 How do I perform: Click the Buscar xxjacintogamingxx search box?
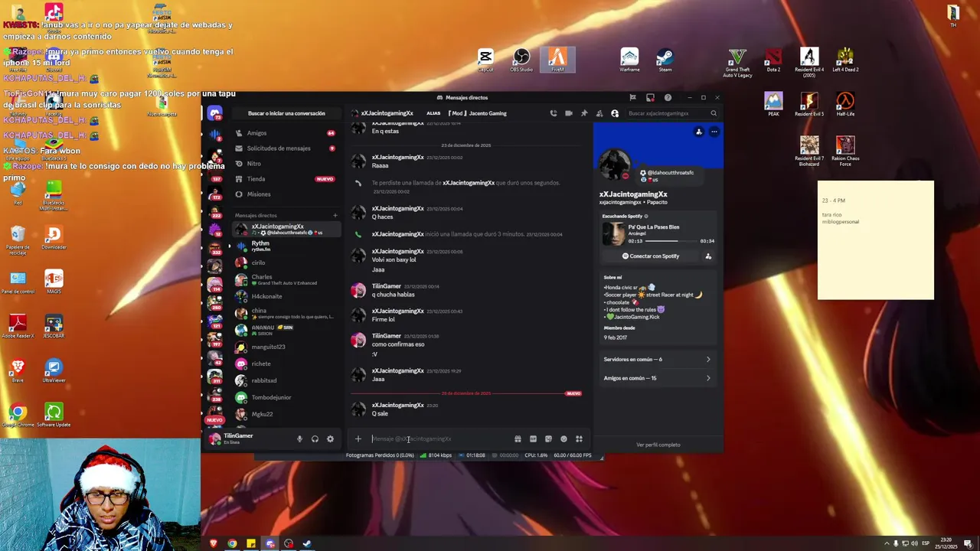[x=671, y=113]
